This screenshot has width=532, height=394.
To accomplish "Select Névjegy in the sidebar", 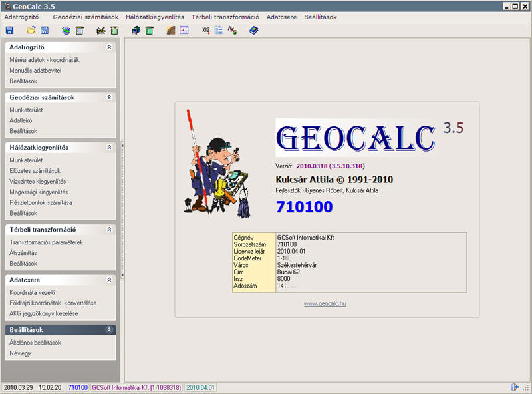I will point(20,353).
